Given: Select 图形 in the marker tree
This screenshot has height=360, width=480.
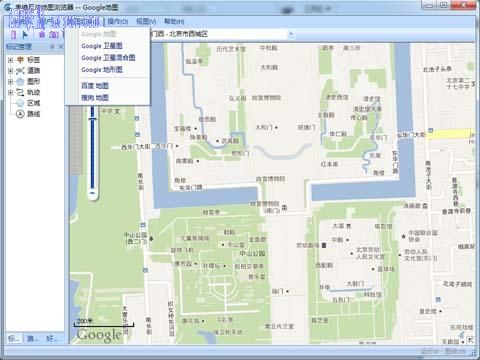Looking at the screenshot, I should point(33,81).
